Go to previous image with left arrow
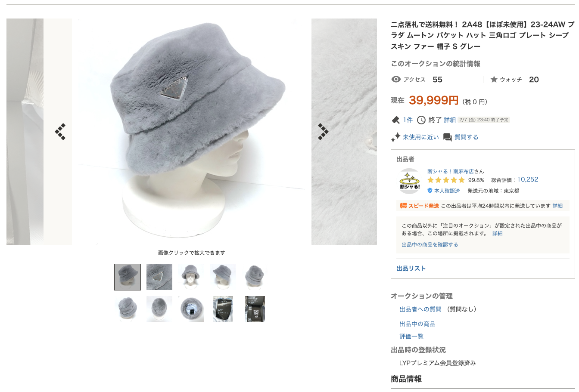 [x=60, y=132]
